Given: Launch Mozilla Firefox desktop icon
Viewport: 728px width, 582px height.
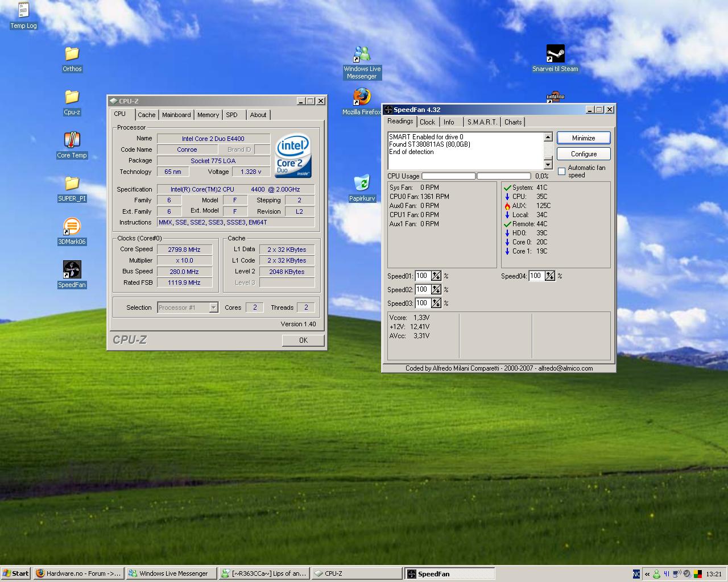Looking at the screenshot, I should click(362, 102).
